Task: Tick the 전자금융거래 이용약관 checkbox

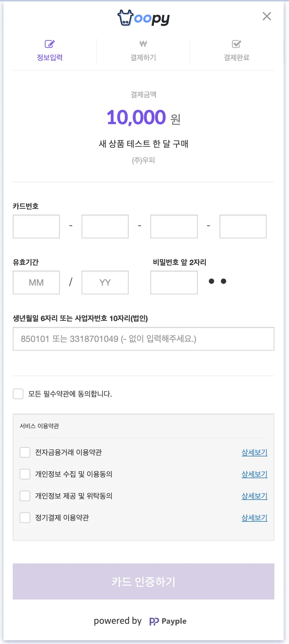Action: point(25,452)
